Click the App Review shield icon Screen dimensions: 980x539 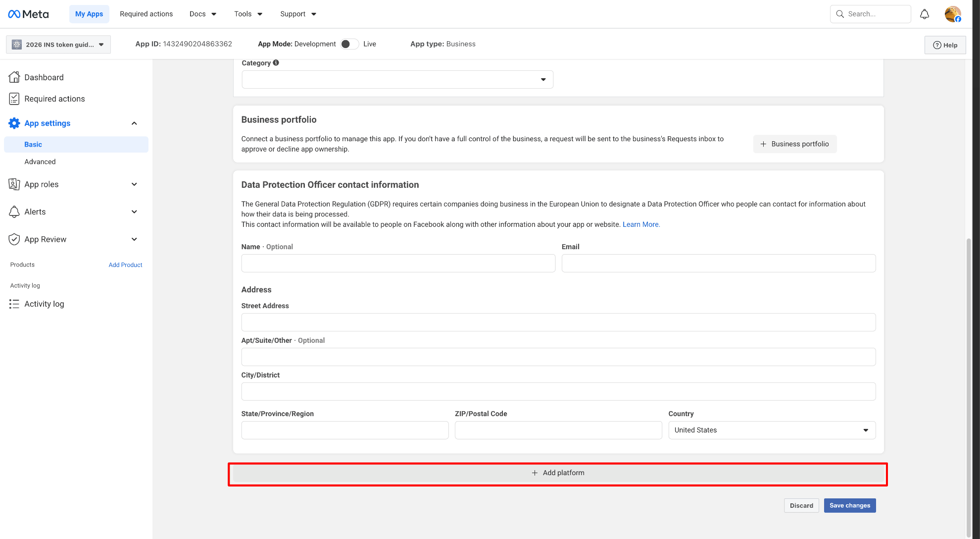point(14,239)
